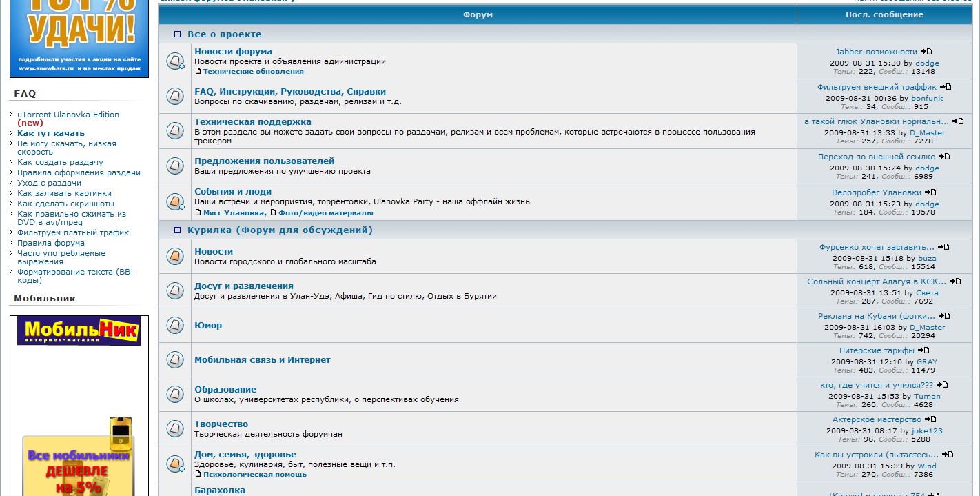Click the folder icon next to FAQ, Инструкции row
The image size is (980, 496).
pos(175,96)
